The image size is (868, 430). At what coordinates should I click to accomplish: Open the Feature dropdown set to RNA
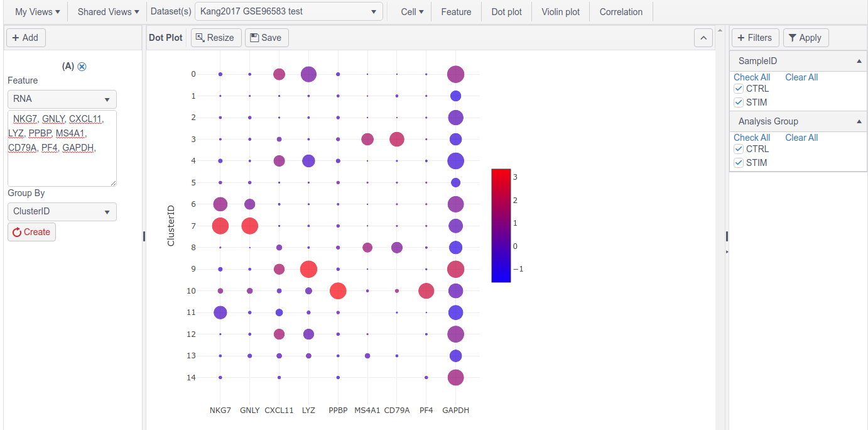(x=62, y=99)
